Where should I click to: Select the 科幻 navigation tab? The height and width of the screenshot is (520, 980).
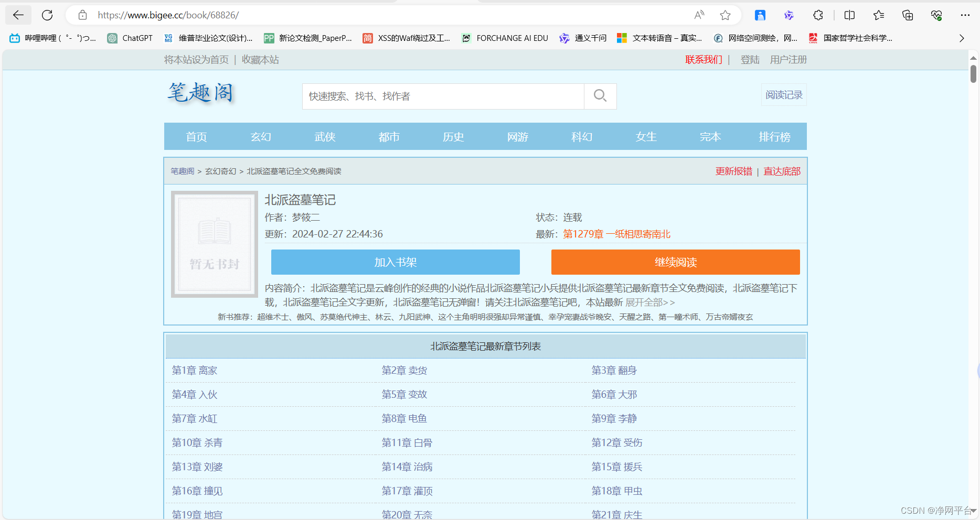582,137
